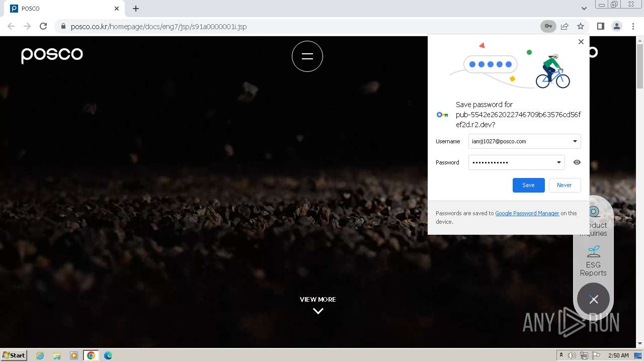Expand the Password dropdown arrow
Image resolution: width=644 pixels, height=362 pixels.
pos(558,162)
